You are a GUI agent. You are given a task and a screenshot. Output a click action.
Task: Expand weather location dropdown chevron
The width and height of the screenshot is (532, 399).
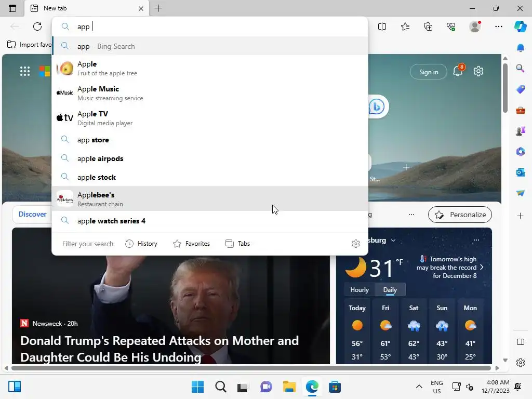pos(393,240)
